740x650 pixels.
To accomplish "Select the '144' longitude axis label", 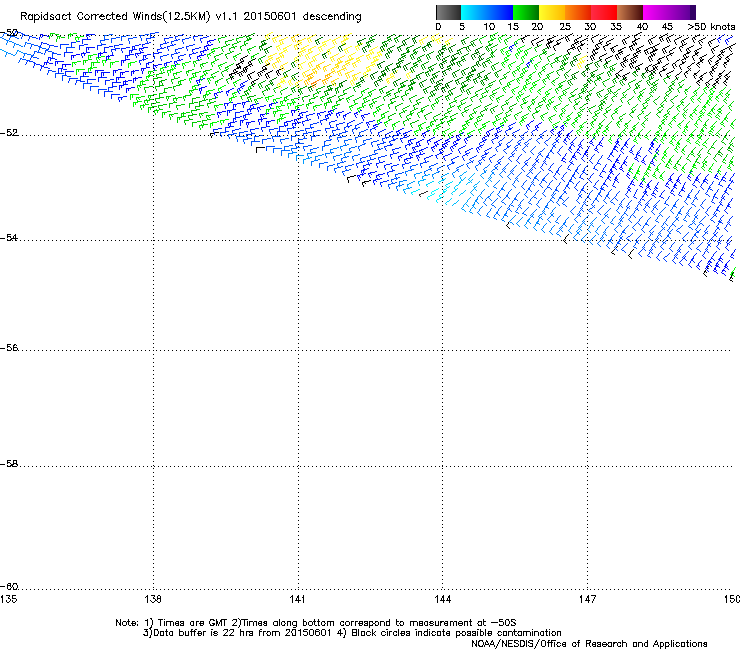I will (x=442, y=599).
